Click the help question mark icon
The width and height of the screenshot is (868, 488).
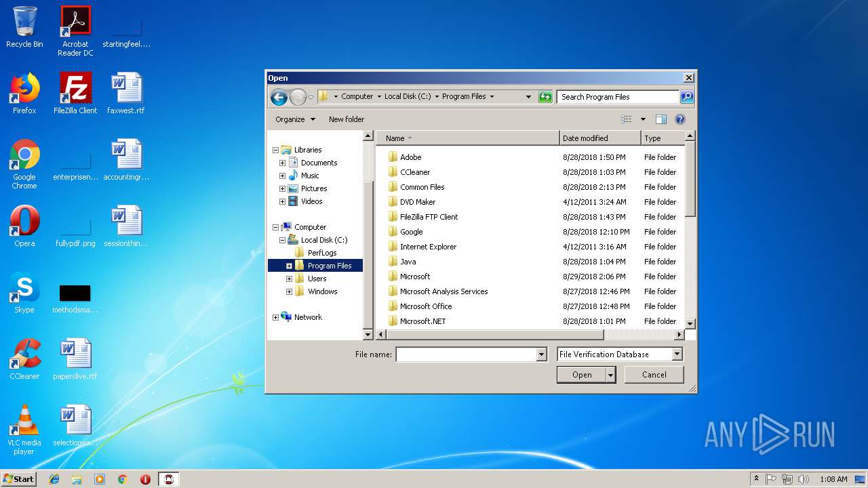tap(679, 119)
